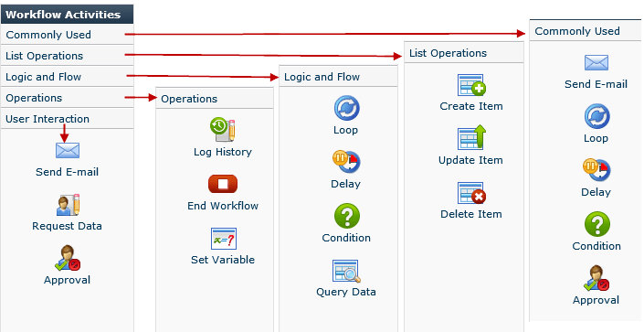
Task: Click Delay label in Commonly Used panel
Action: tap(596, 192)
